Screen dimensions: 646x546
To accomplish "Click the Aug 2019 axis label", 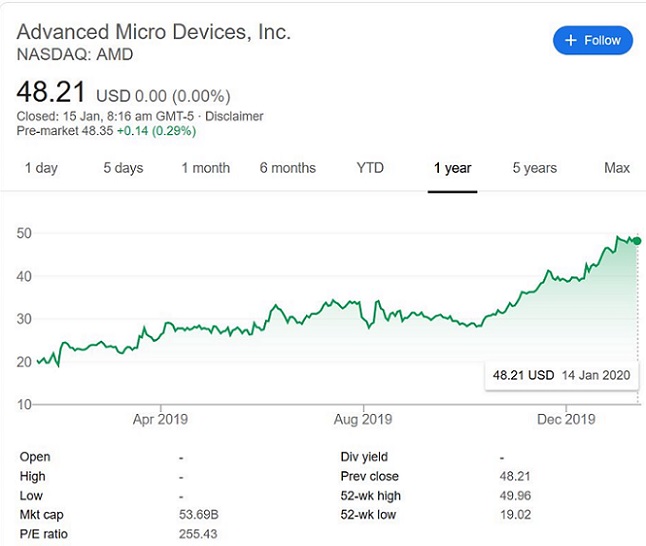I will coord(362,419).
